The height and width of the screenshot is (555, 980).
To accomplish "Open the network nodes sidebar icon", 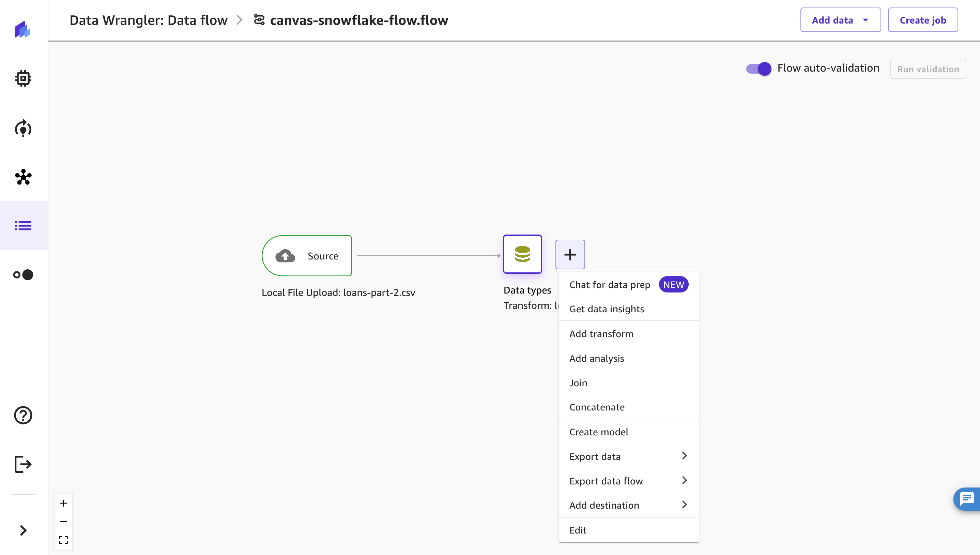I will 23,177.
